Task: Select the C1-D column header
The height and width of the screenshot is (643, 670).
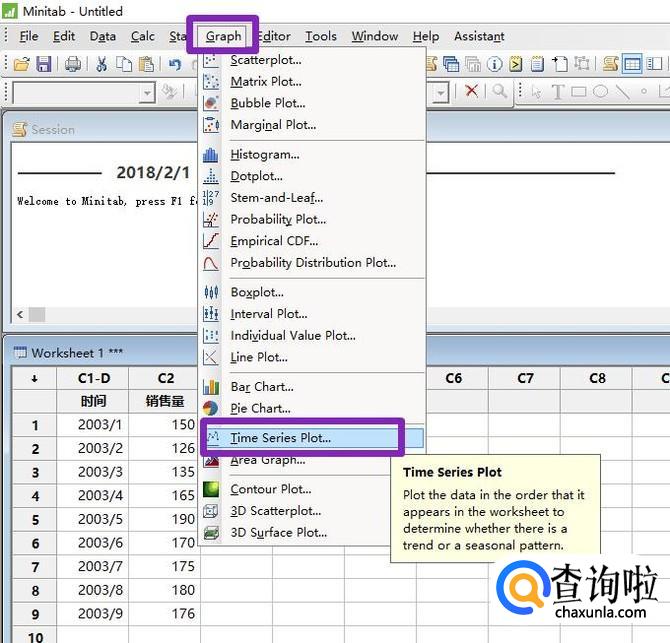Action: click(94, 378)
